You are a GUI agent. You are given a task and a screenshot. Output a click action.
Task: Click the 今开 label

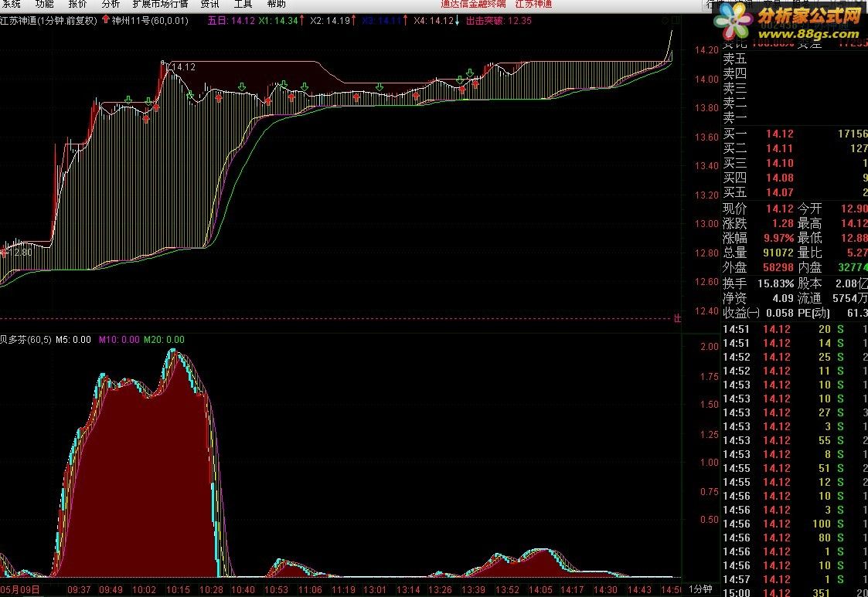pyautogui.click(x=809, y=209)
